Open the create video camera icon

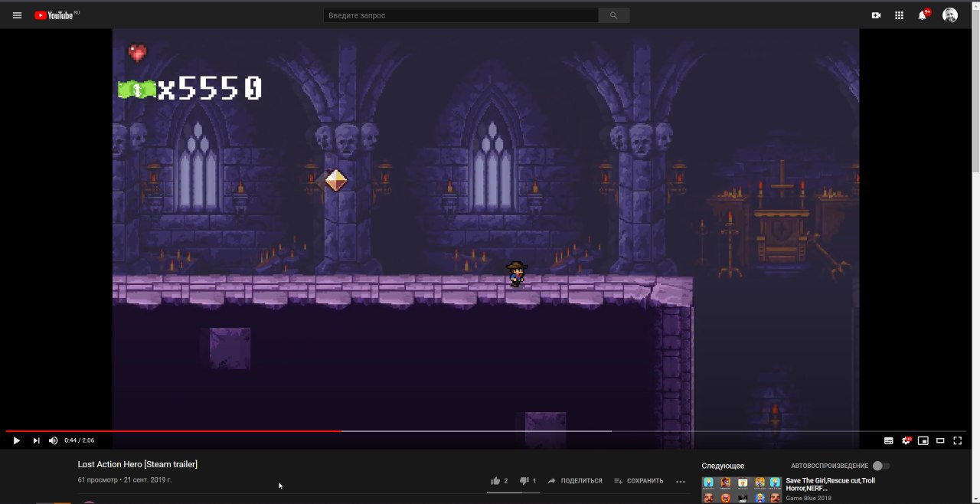(x=877, y=15)
